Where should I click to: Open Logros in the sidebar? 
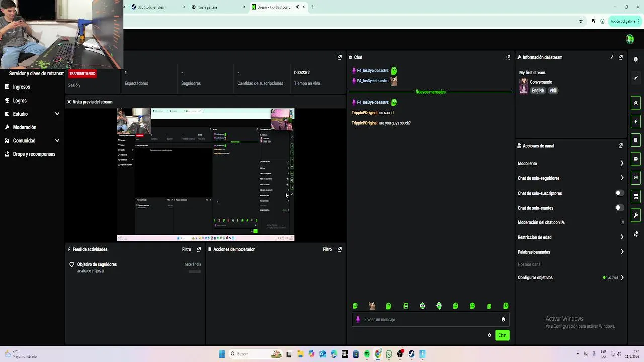[x=20, y=101]
